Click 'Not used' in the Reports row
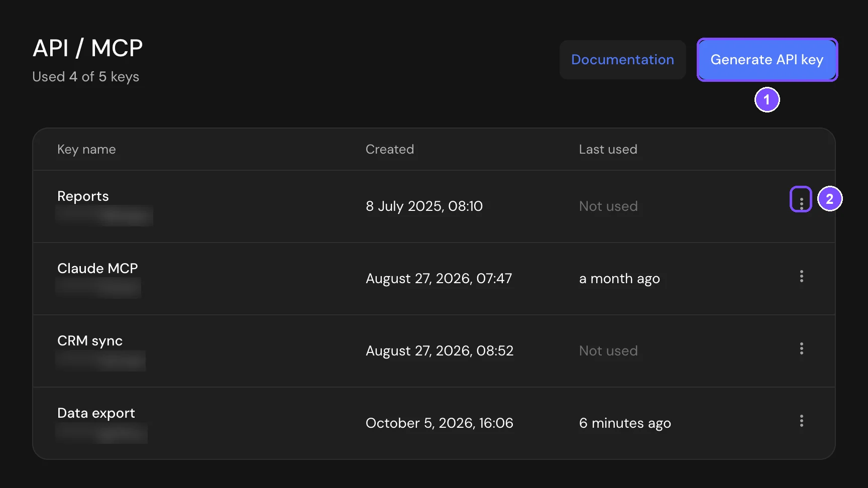Screen dimensions: 868x488 pos(608,206)
